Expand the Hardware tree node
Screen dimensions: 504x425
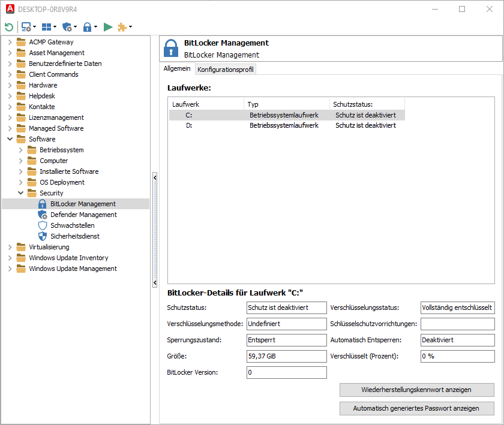click(10, 85)
